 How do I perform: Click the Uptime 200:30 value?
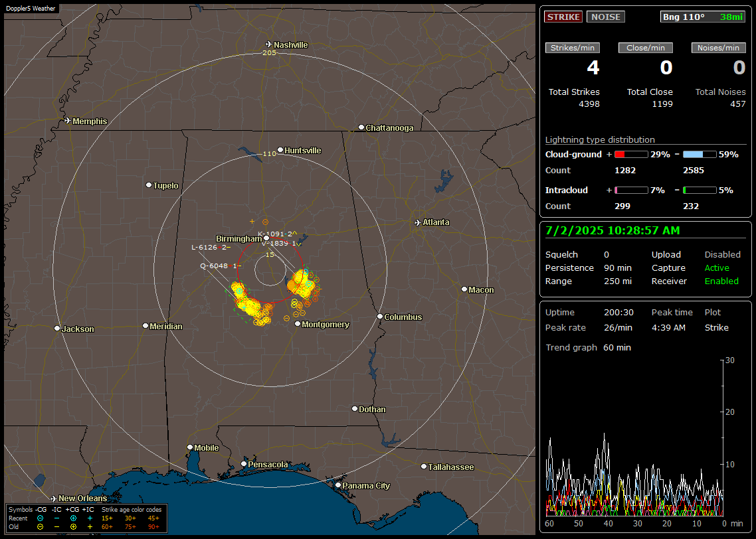618,312
